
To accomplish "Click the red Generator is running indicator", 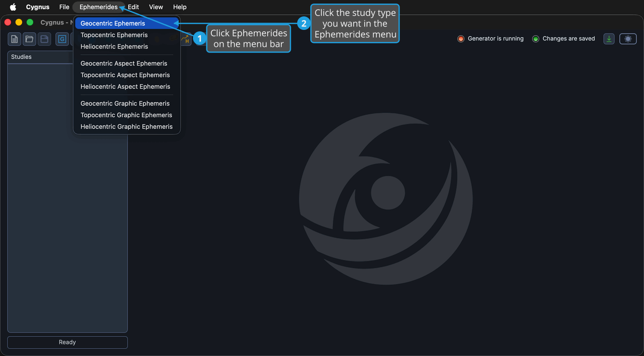I will [461, 39].
